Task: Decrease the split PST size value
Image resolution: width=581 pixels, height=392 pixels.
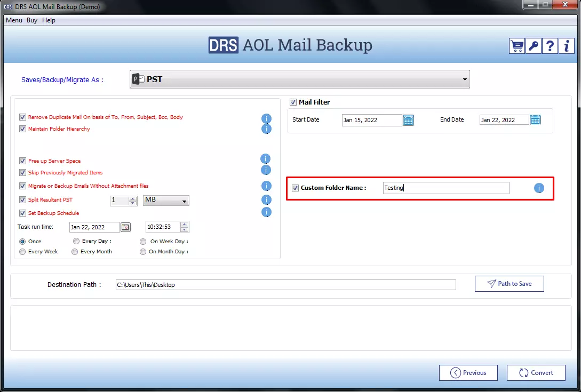Action: [x=133, y=203]
